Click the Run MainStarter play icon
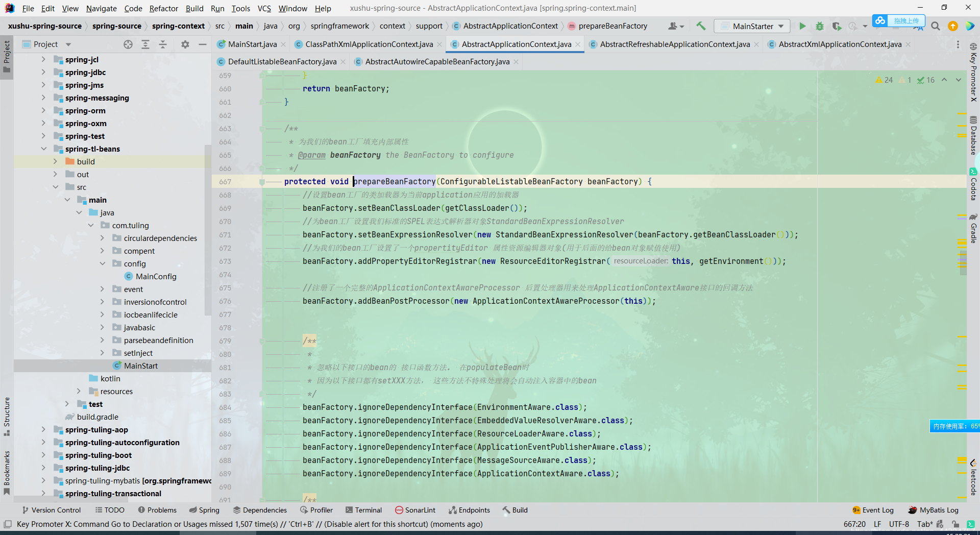Image resolution: width=980 pixels, height=535 pixels. coord(802,26)
